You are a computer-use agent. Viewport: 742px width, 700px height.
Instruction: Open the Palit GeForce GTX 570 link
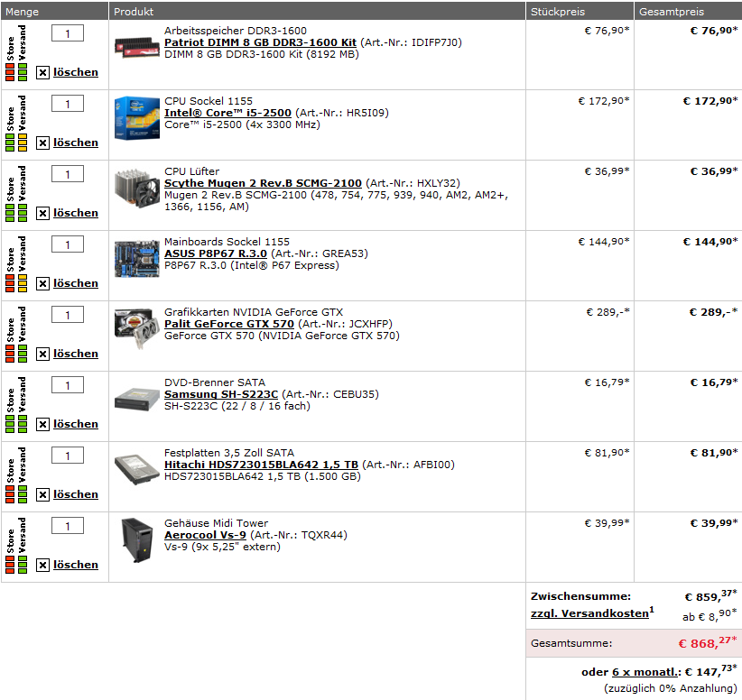(x=229, y=324)
